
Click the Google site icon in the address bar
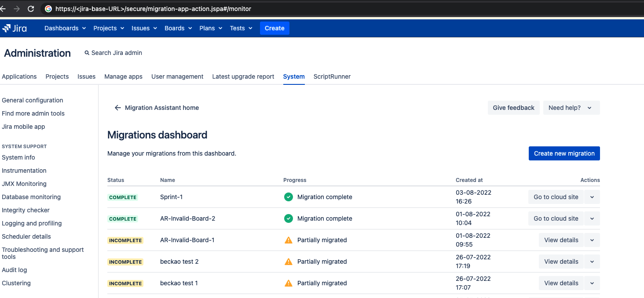point(48,9)
